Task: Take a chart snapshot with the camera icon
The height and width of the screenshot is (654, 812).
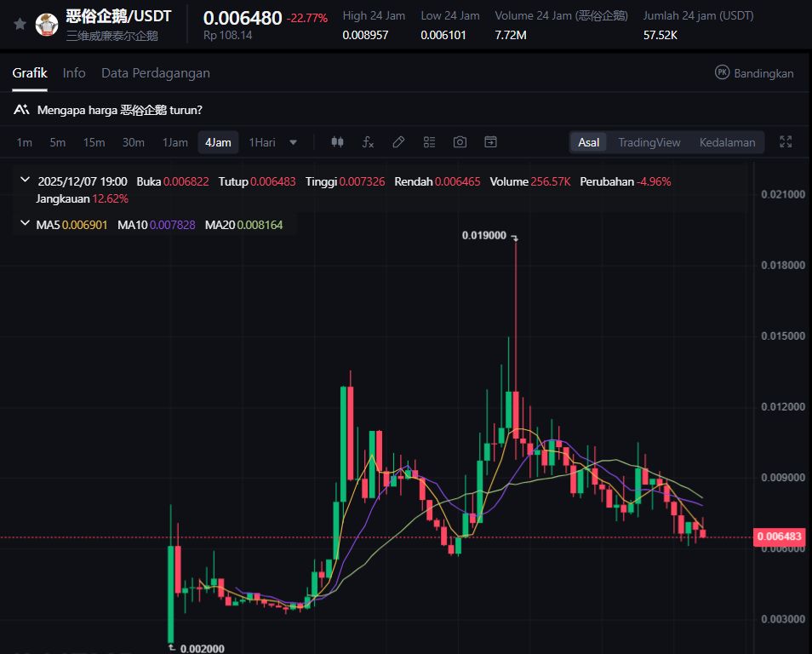Action: coord(460,142)
